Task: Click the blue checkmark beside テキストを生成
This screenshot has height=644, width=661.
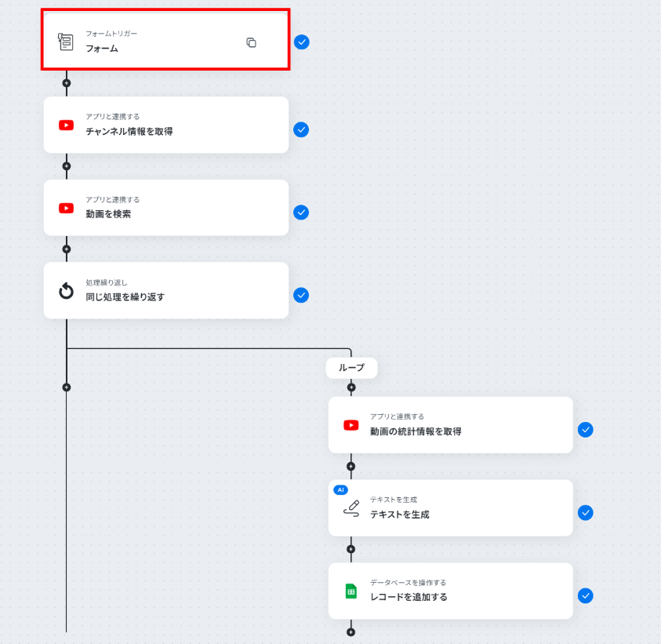Action: pos(586,512)
